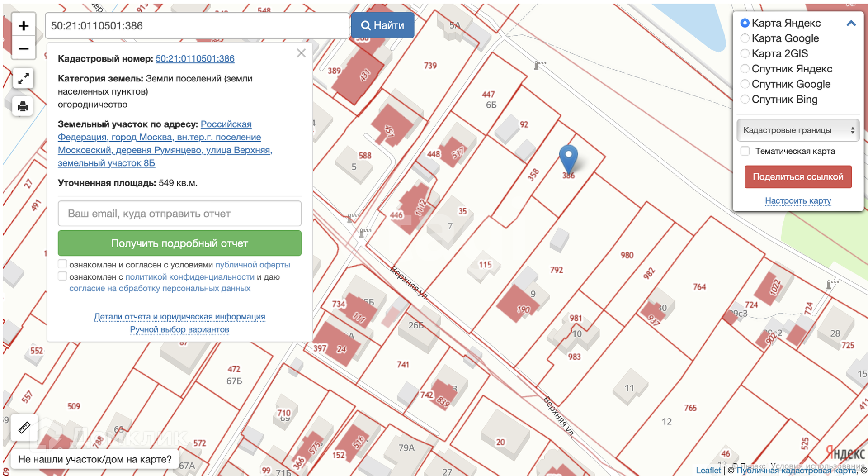
Task: Focus the email input field
Action: [x=179, y=214]
